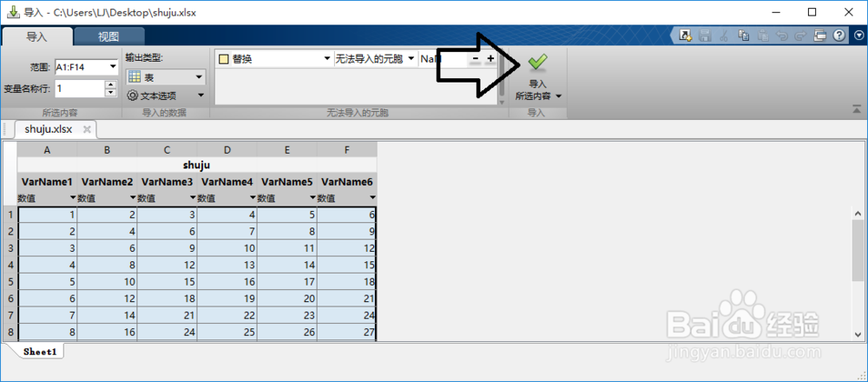Image resolution: width=868 pixels, height=382 pixels.
Task: Click the Cut scissors icon
Action: tap(724, 36)
